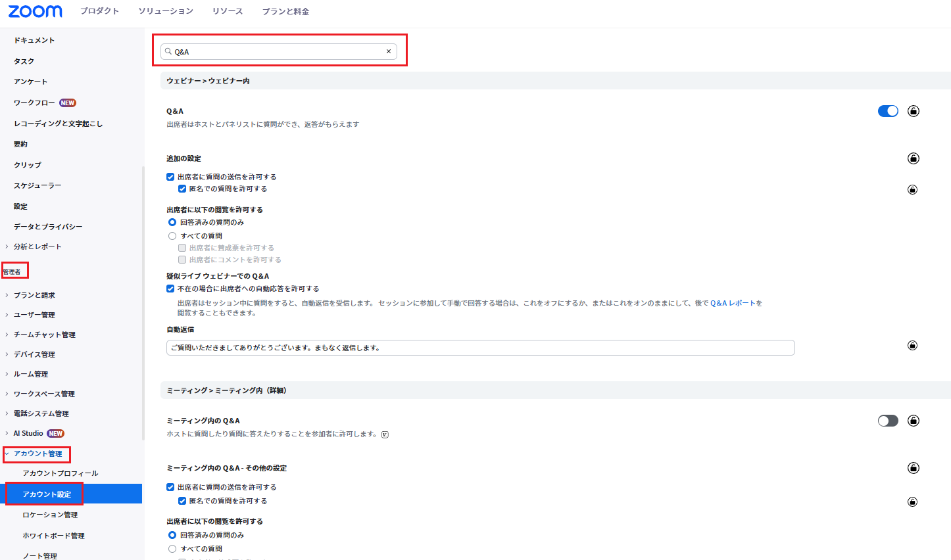Image resolution: width=951 pixels, height=560 pixels.
Task: Click the 自動返信 message text field
Action: (x=480, y=348)
